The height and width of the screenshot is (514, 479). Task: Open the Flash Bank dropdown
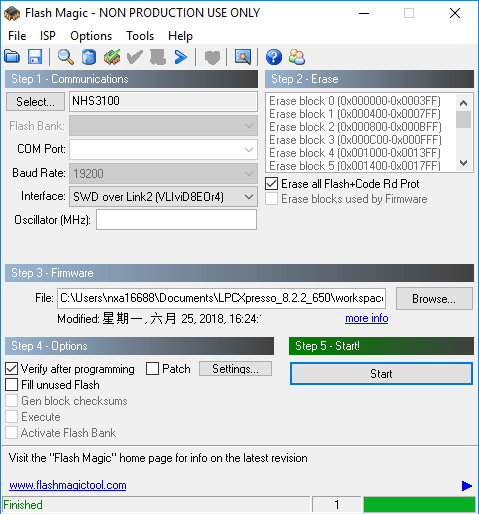(x=163, y=126)
